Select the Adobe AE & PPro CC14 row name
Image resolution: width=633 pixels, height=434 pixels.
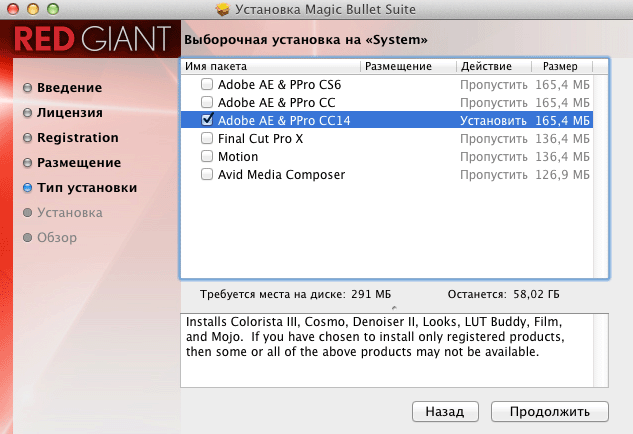284,120
